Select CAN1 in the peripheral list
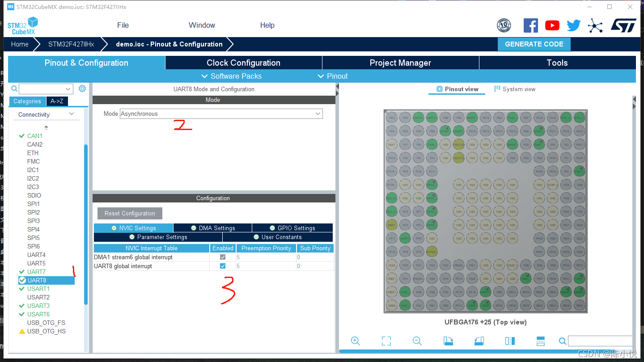The image size is (644, 362). tap(35, 136)
